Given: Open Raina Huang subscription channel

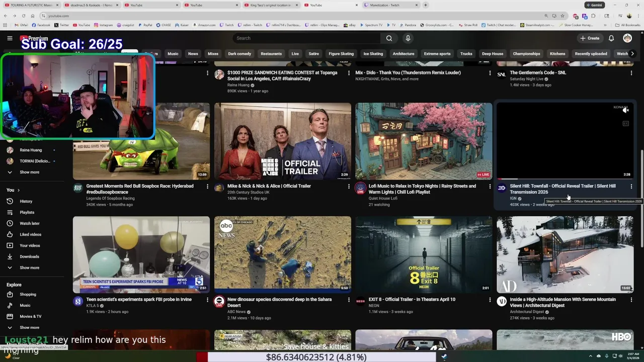Looking at the screenshot, I should [x=32, y=150].
